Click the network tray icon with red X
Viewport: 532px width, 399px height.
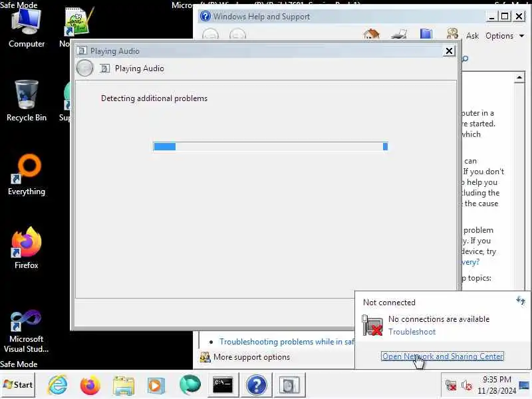pos(451,385)
